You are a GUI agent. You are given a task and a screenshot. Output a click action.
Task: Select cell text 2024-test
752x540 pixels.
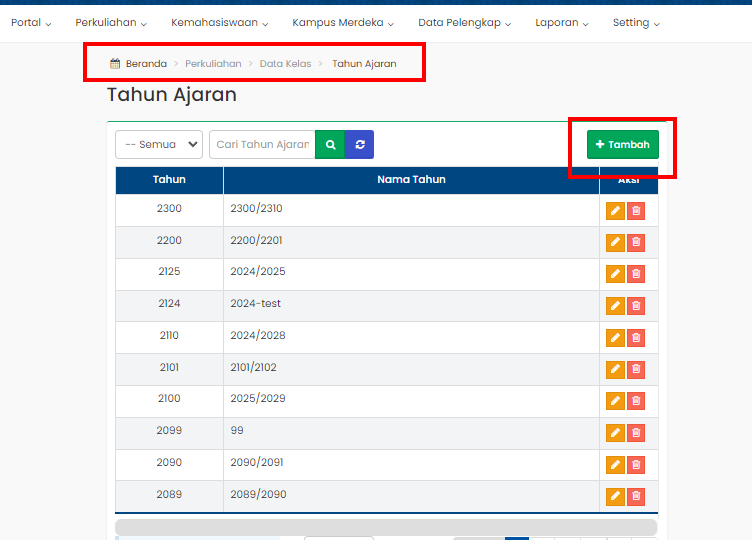tap(256, 304)
